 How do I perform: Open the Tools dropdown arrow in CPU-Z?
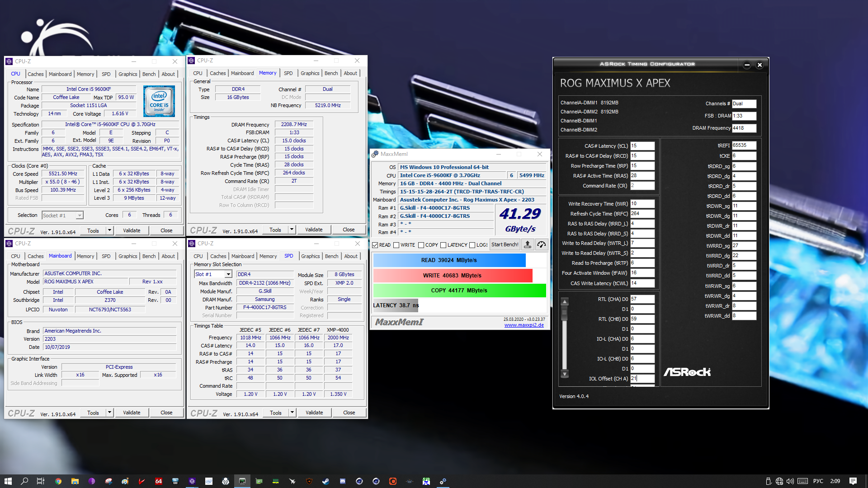[108, 230]
